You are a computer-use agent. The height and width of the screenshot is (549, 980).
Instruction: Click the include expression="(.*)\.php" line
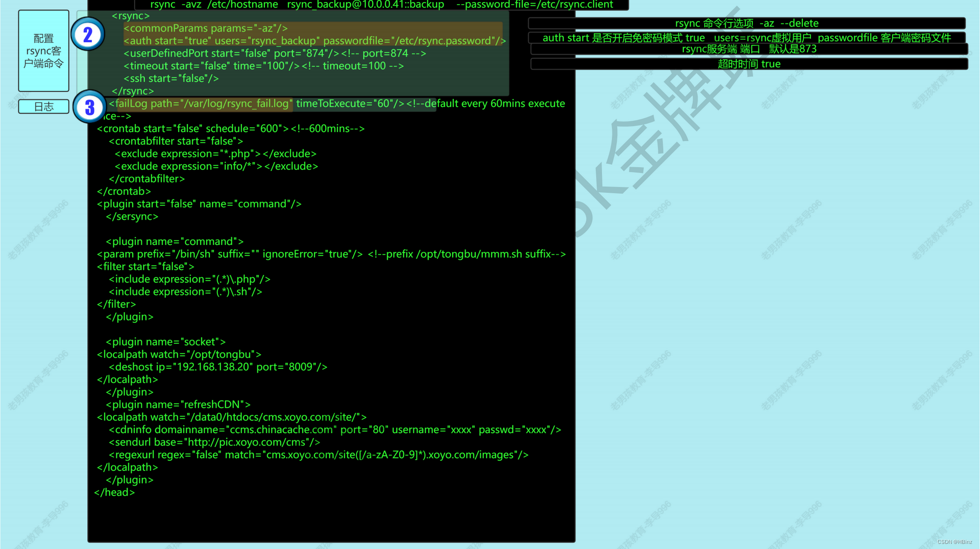[189, 279]
